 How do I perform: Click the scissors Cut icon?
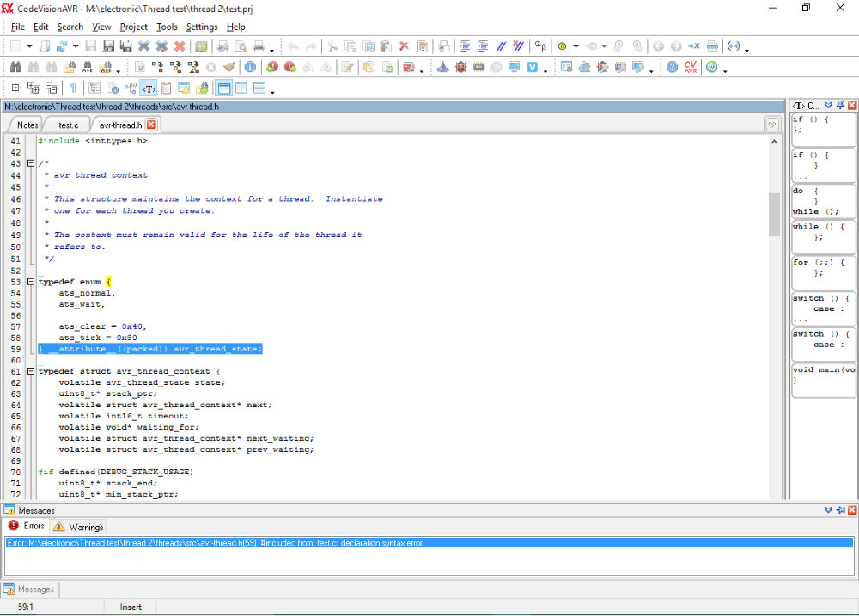pos(332,46)
